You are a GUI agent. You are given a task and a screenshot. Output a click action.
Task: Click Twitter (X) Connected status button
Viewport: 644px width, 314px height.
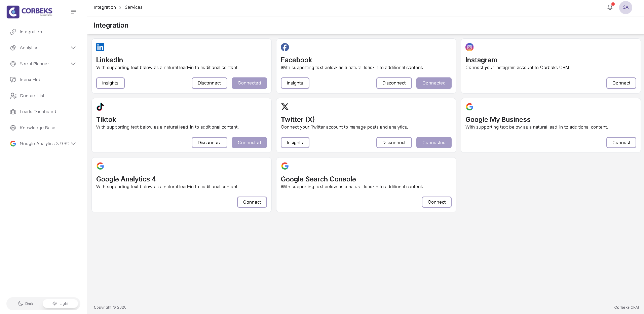(x=434, y=143)
